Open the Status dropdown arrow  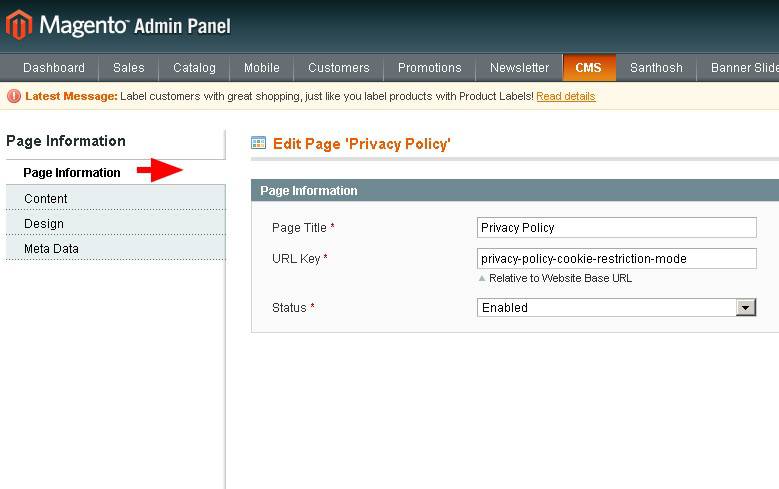point(746,308)
